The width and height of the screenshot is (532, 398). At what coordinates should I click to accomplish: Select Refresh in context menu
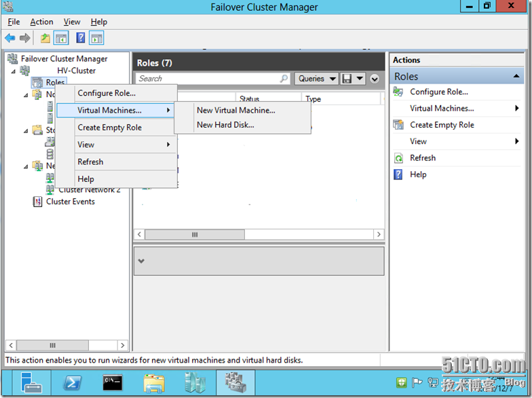click(117, 162)
